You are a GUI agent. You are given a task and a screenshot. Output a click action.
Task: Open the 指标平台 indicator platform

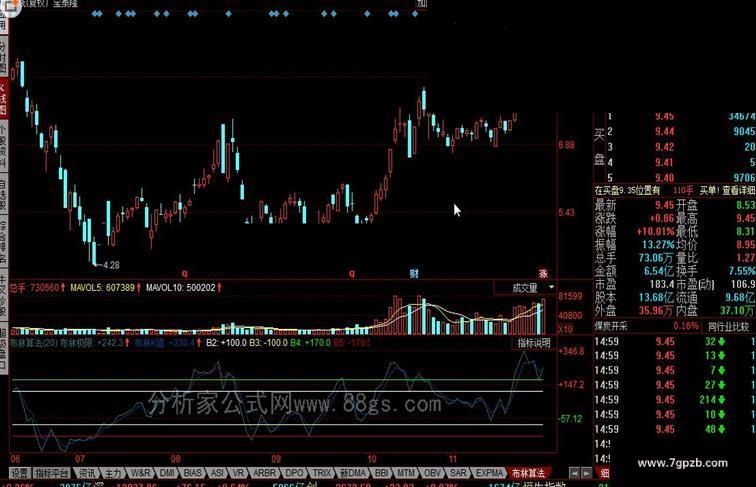(52, 473)
